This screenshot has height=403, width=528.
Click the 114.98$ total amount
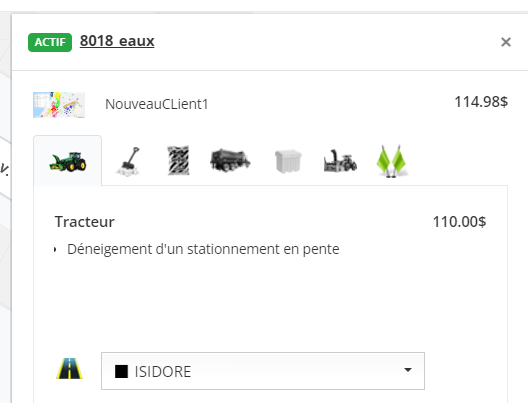click(x=481, y=102)
